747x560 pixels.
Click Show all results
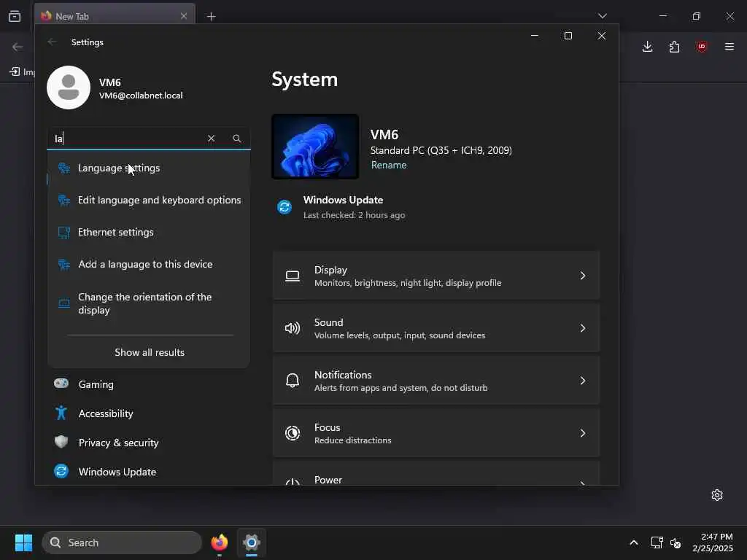click(x=149, y=352)
